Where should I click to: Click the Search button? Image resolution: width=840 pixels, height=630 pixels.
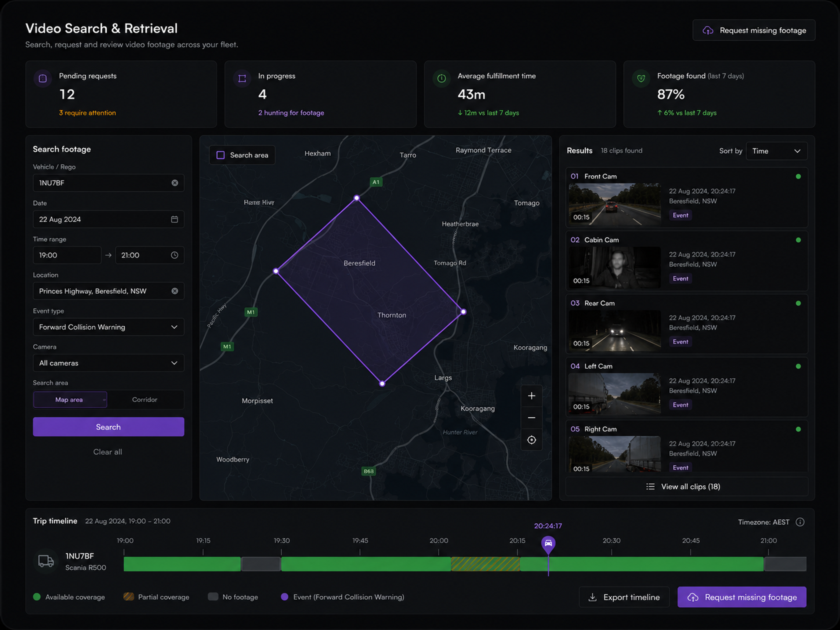point(108,427)
